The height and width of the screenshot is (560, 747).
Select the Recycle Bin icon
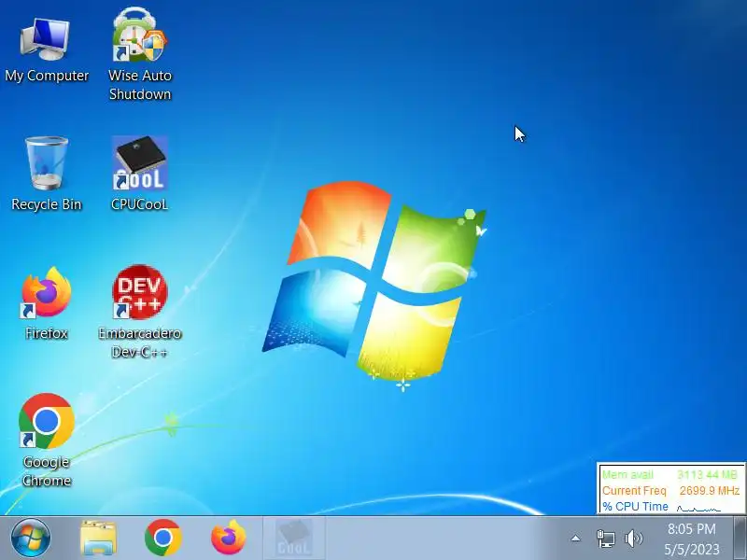pos(46,174)
